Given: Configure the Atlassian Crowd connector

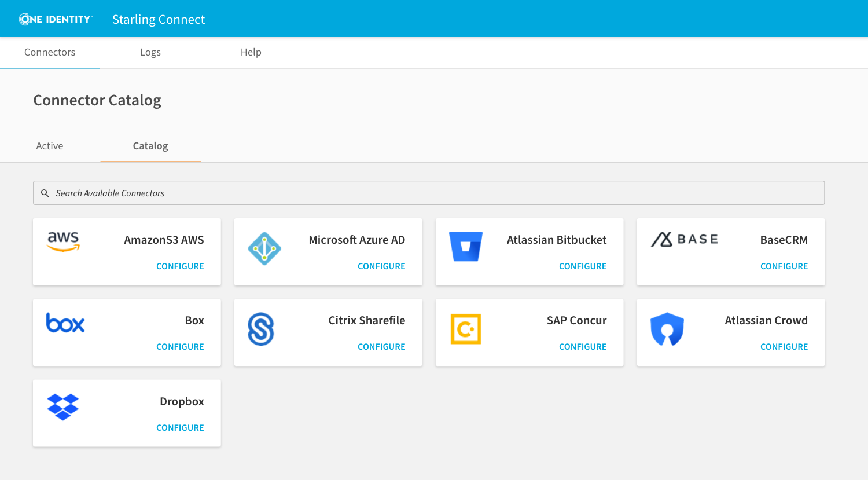Looking at the screenshot, I should click(784, 347).
